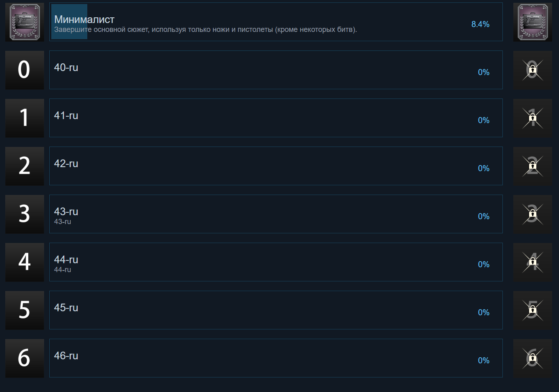Screen dimensions: 559x392
Task: Click the small 44-ru description text
Action: tap(63, 270)
